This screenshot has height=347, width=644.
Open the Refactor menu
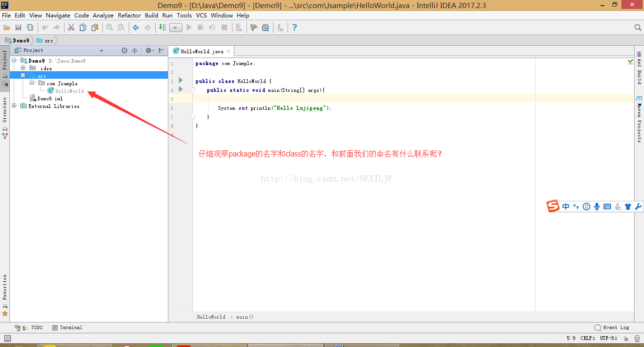pyautogui.click(x=129, y=15)
